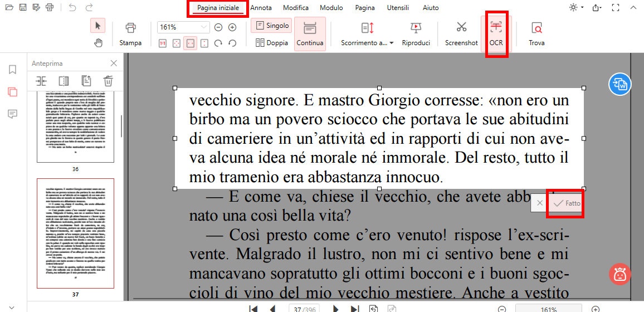
Task: Cancel selection with X beside Fatto
Action: 539,203
